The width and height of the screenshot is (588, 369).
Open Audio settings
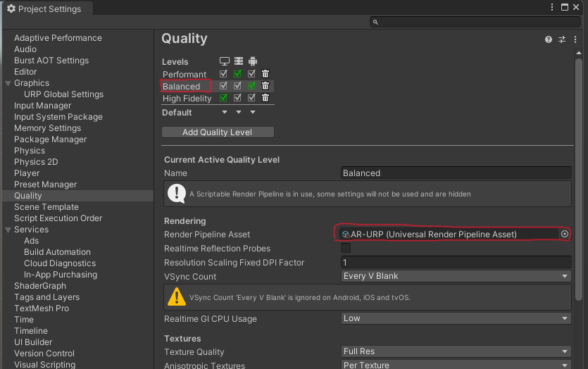(x=25, y=49)
